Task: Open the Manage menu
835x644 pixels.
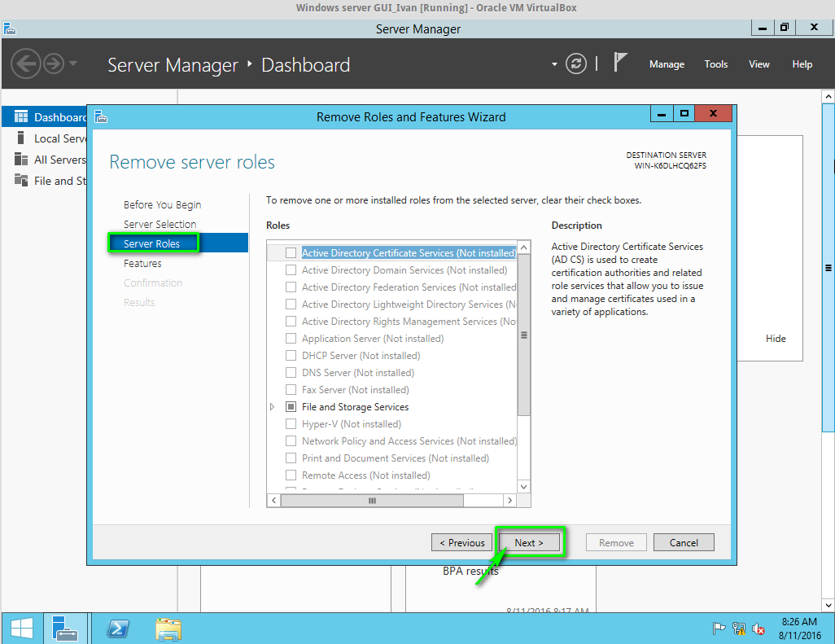Action: coord(667,64)
